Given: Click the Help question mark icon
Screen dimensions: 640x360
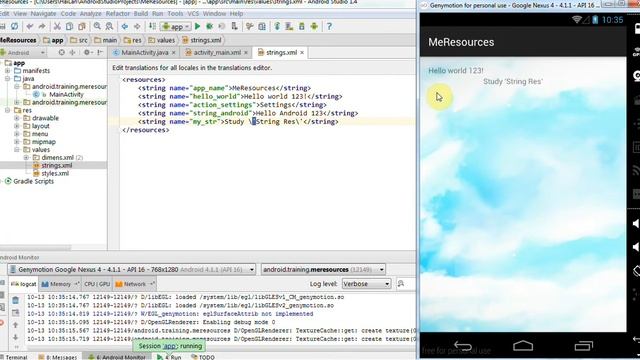Looking at the screenshot, I should point(329,27).
